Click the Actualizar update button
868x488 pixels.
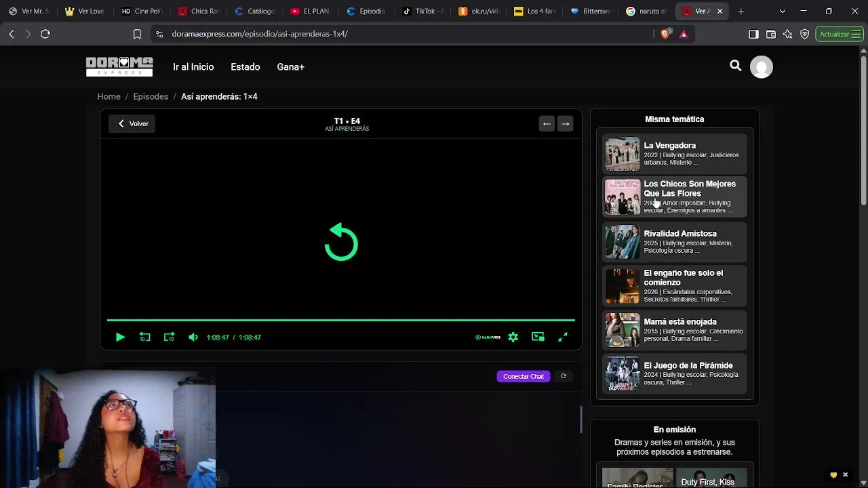coord(840,34)
